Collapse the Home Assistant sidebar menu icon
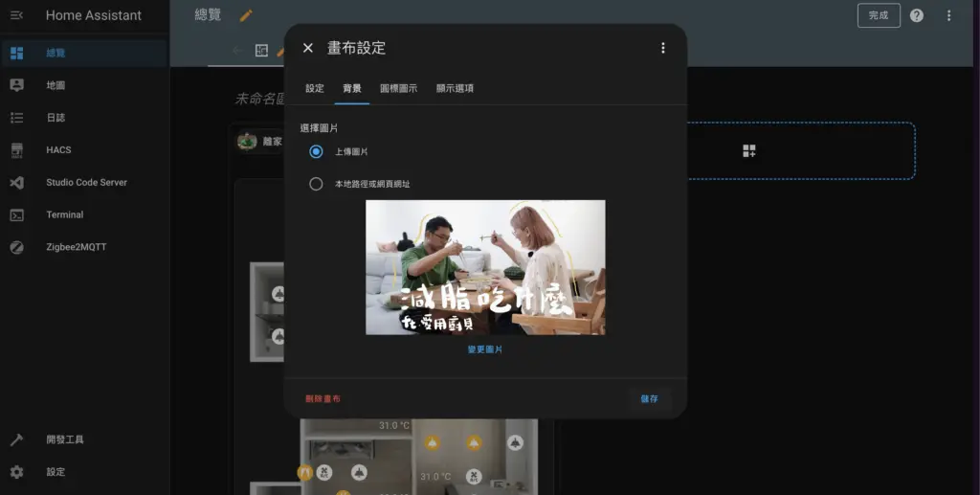The image size is (980, 495). coord(17,15)
